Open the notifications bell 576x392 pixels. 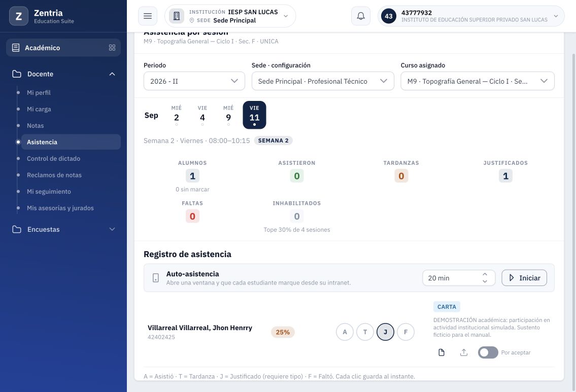coord(361,16)
